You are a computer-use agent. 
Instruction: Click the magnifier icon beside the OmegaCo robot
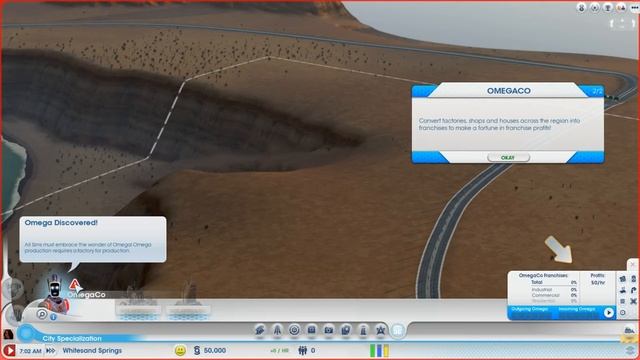(42, 314)
